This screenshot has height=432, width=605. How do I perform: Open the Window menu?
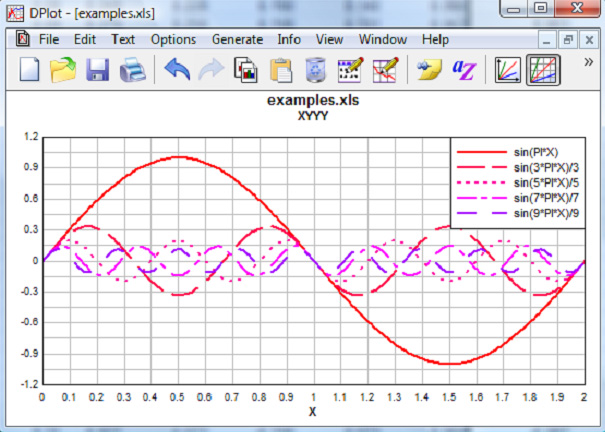pos(383,39)
